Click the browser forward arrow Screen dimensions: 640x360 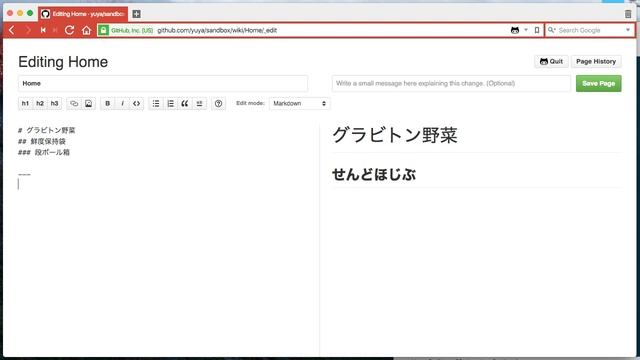point(28,30)
